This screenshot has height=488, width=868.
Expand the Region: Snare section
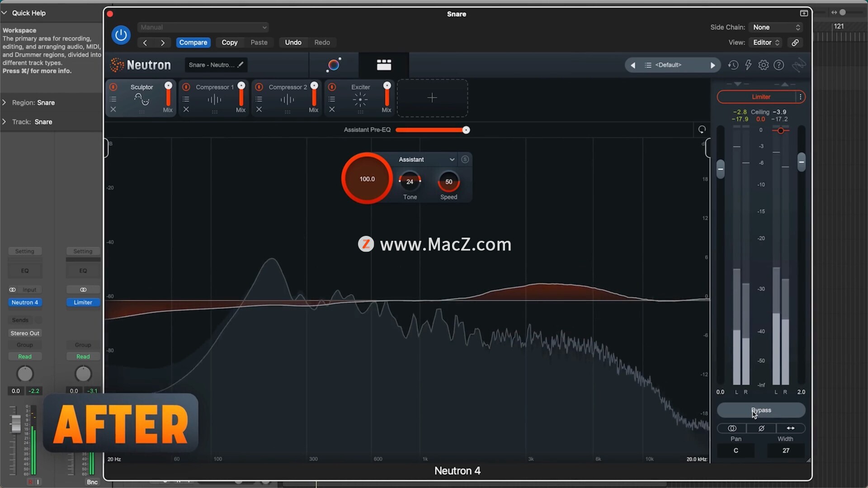point(4,103)
